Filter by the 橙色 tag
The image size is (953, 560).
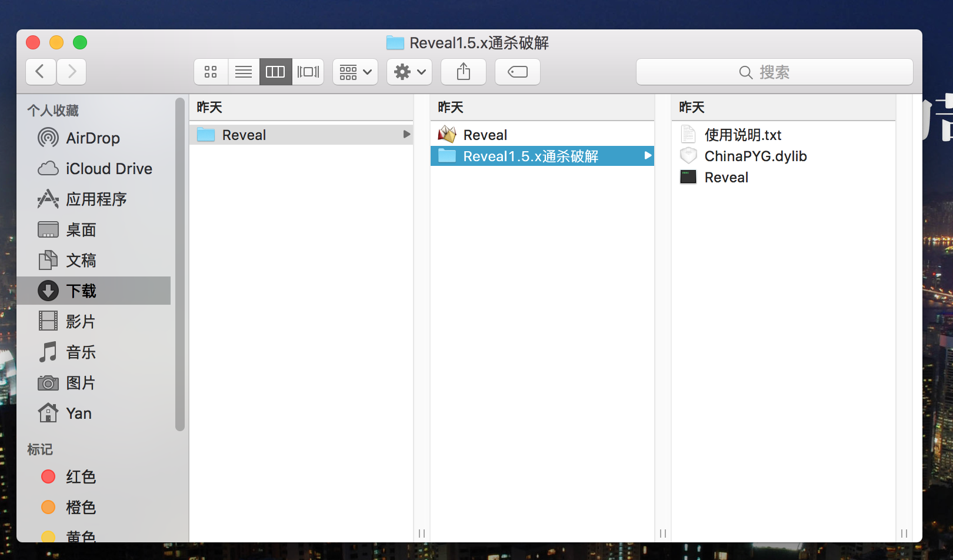point(94,507)
